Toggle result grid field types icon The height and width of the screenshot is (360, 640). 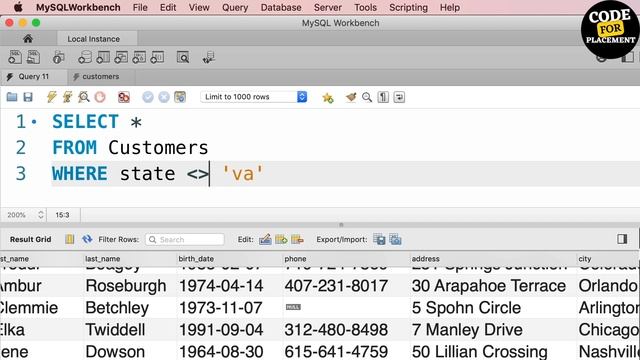(x=70, y=239)
